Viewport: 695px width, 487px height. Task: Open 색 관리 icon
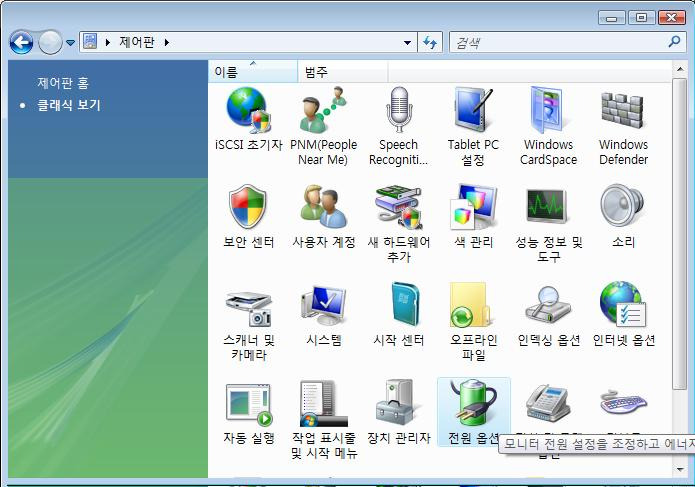(x=473, y=207)
